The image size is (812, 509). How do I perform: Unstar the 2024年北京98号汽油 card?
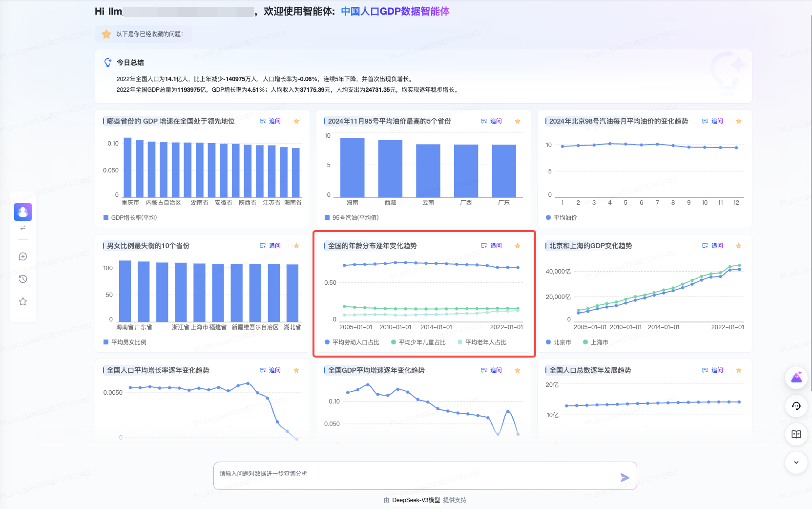739,121
